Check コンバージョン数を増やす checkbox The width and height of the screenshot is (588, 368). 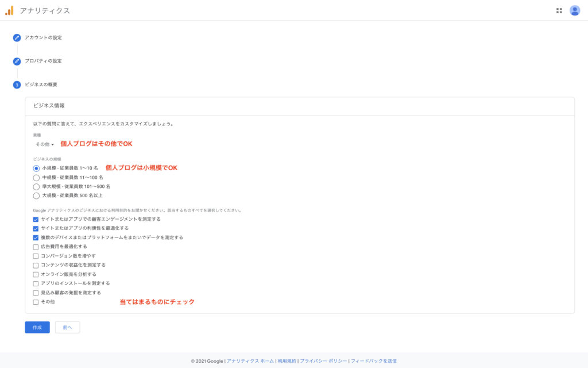pyautogui.click(x=36, y=256)
